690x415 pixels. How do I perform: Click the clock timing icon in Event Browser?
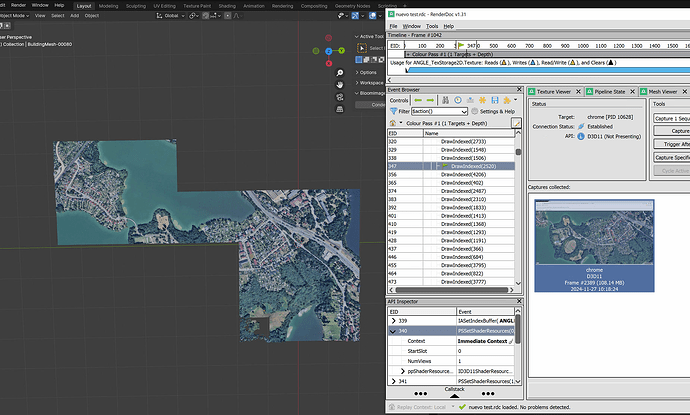[458, 100]
